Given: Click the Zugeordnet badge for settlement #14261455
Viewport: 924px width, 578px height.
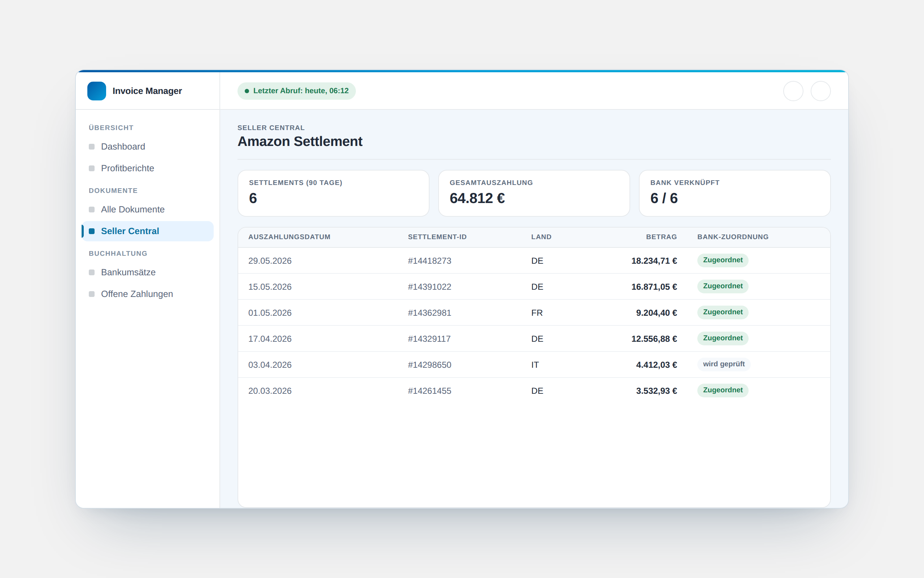Looking at the screenshot, I should click(723, 390).
